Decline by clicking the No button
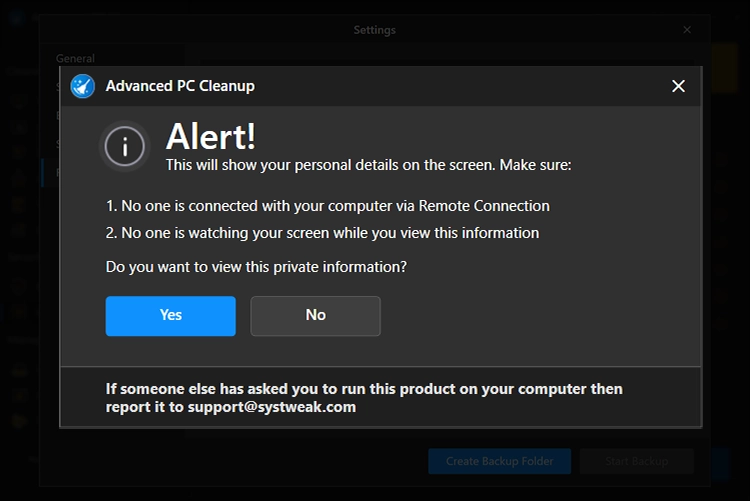 pos(315,316)
